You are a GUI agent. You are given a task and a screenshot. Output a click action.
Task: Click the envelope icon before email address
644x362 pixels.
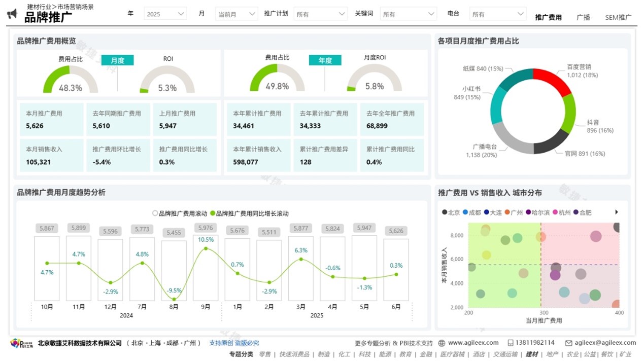tap(568, 343)
